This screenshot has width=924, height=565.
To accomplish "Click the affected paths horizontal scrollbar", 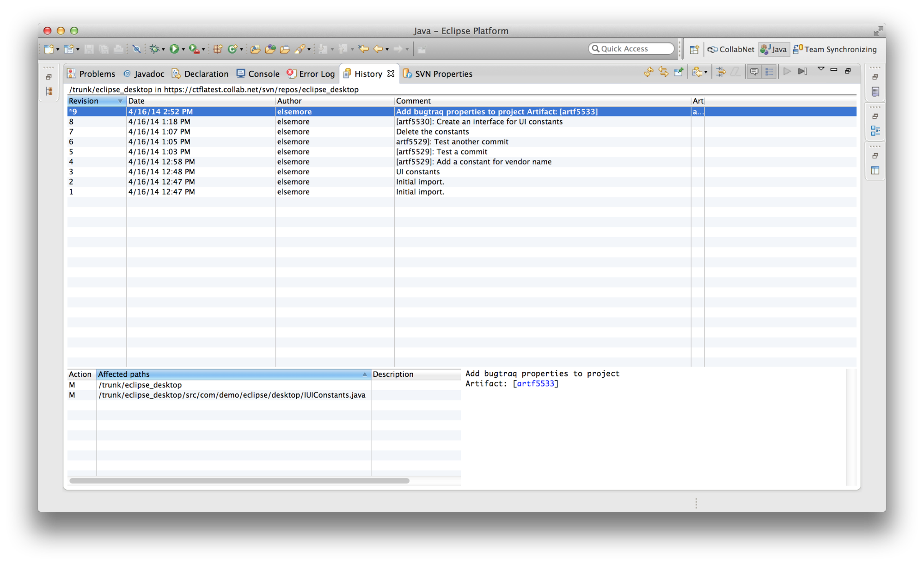I will click(x=239, y=481).
